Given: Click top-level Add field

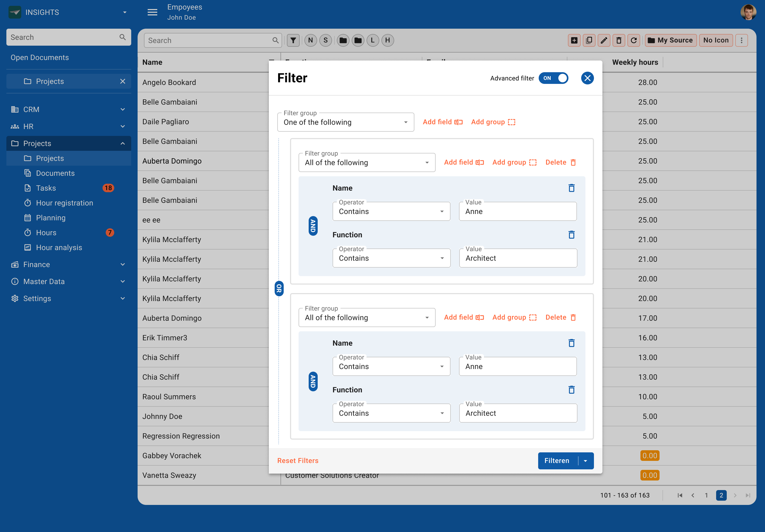Looking at the screenshot, I should coord(443,122).
